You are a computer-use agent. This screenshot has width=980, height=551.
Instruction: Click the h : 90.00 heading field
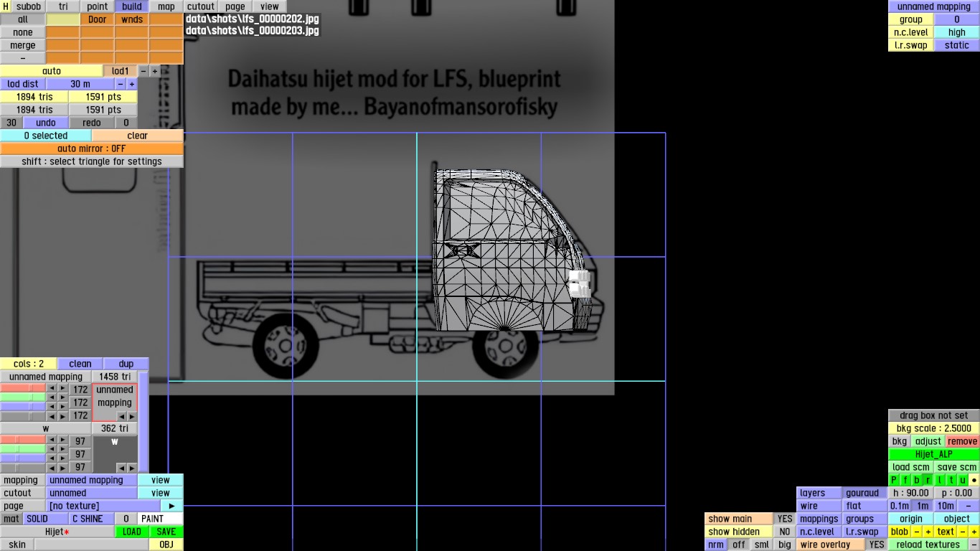[x=911, y=493]
